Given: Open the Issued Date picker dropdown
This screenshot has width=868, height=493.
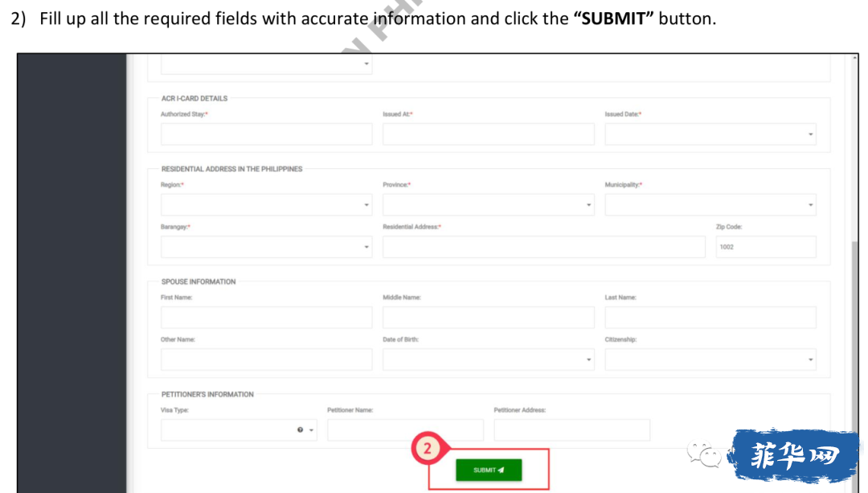Looking at the screenshot, I should (710, 134).
